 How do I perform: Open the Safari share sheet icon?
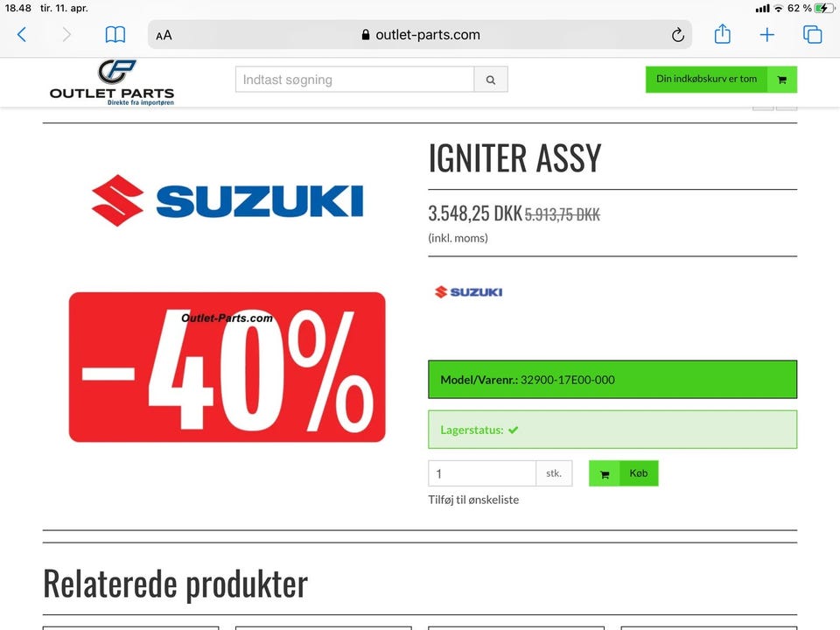tap(722, 34)
